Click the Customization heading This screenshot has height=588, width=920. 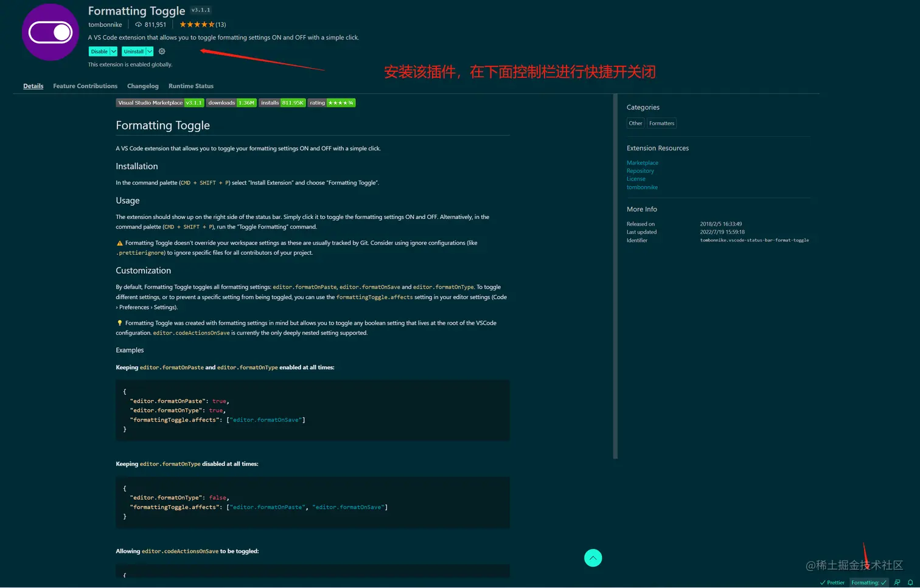[144, 271]
